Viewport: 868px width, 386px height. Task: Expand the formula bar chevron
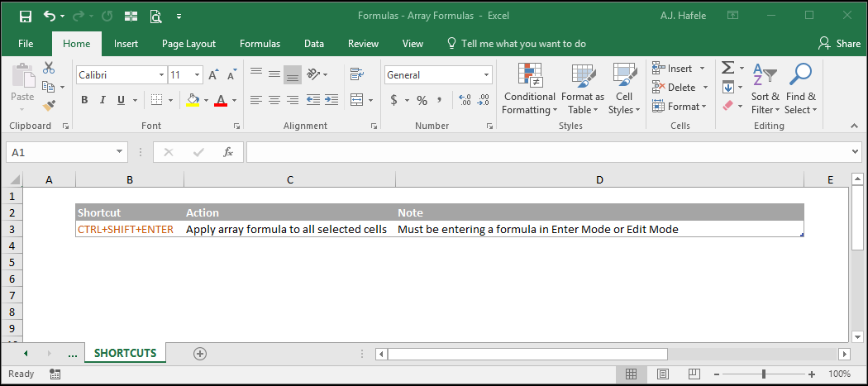[x=856, y=152]
